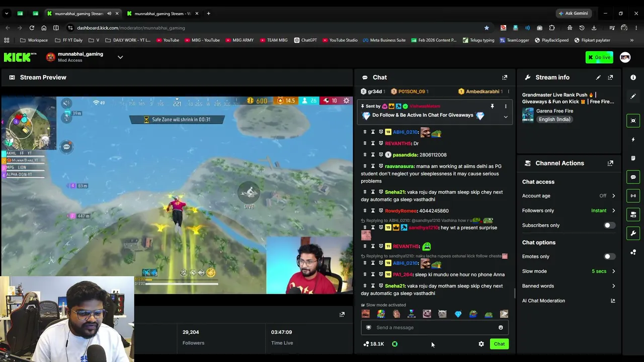
Task: Mute the stream preview audio
Action: [66, 104]
